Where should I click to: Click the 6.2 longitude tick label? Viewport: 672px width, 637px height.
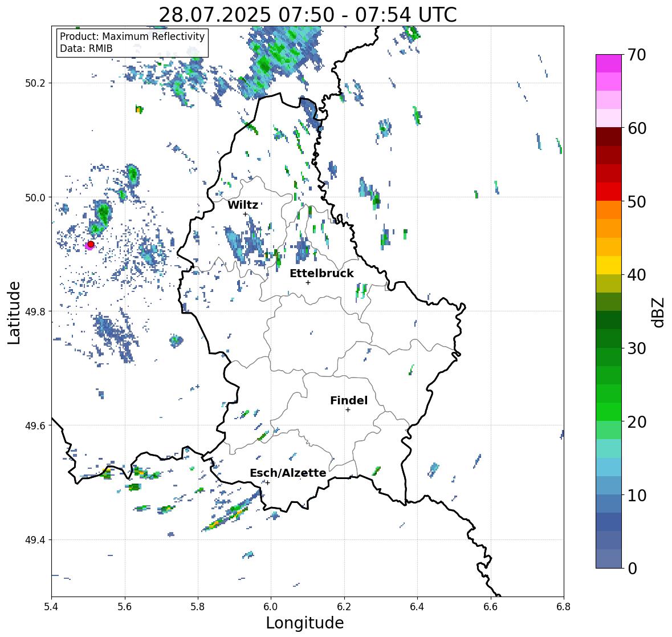[344, 606]
